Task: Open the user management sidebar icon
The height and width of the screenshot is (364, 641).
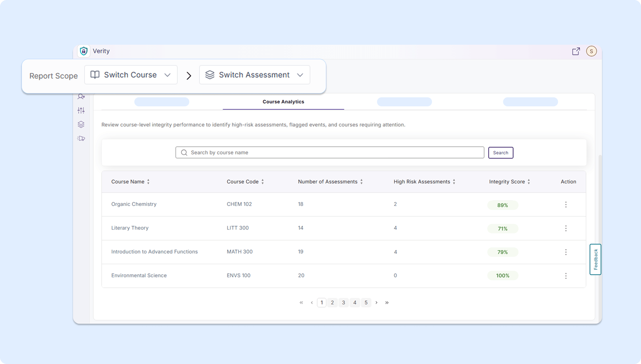Action: [81, 97]
